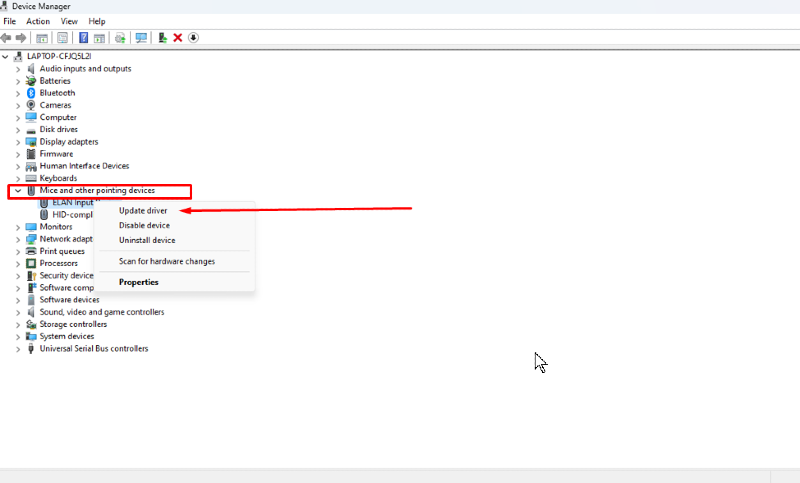The image size is (800, 483).
Task: Click the Security devices key icon
Action: point(31,275)
